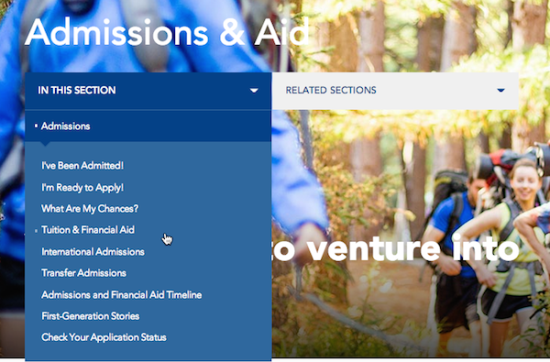Open the Transfer Admissions link
Viewport: 550px width, 362px height.
pos(84,273)
